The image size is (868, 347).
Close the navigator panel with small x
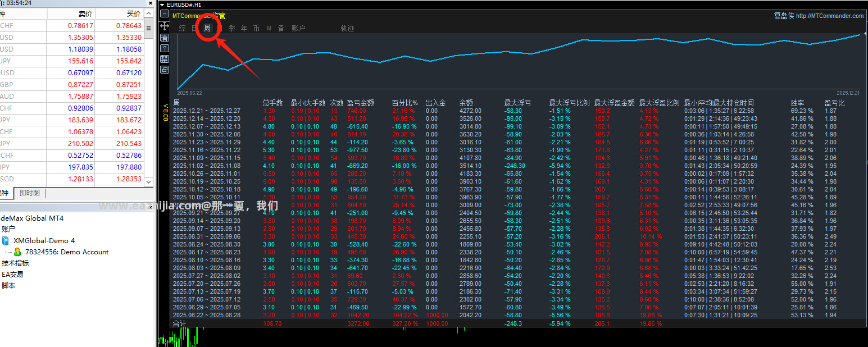click(149, 207)
